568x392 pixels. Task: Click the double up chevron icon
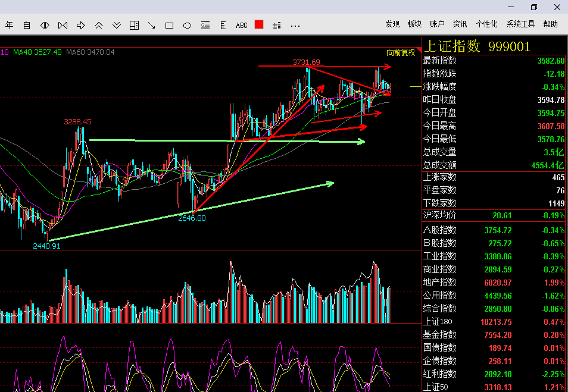click(98, 26)
